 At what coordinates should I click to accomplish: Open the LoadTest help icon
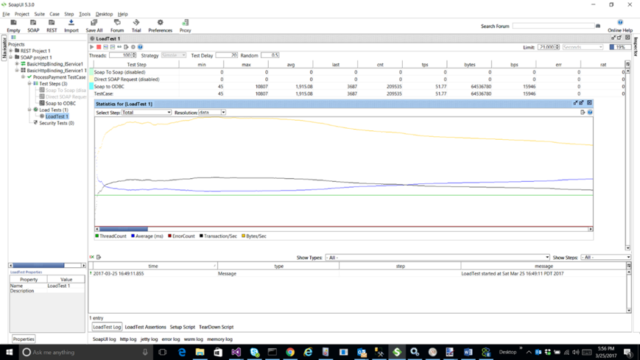140,47
